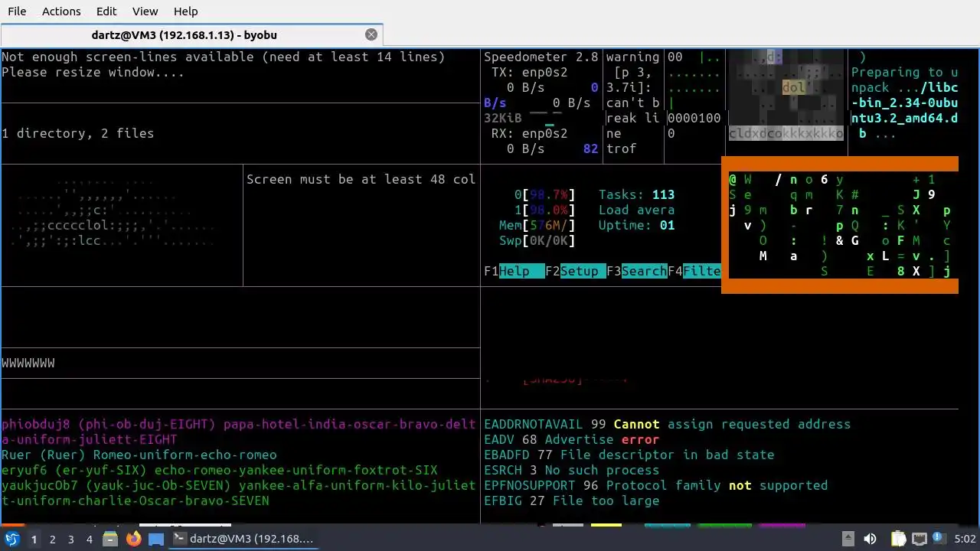Viewport: 980px width, 551px height.
Task: Open the Edit menu
Action: coord(106,11)
